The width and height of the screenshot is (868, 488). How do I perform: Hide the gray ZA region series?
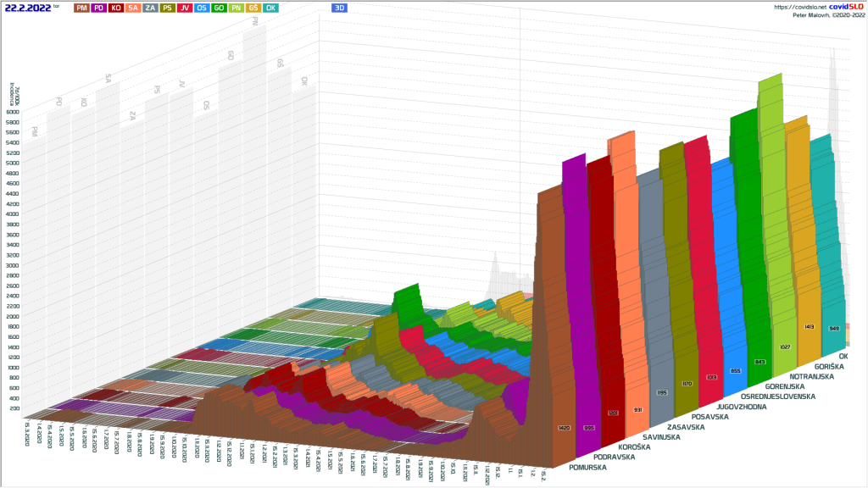tap(151, 8)
